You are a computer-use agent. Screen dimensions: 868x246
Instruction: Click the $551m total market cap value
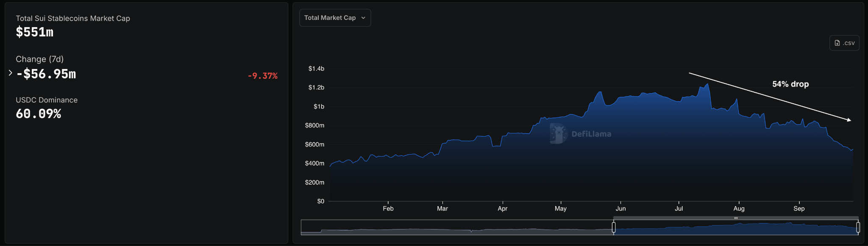click(35, 32)
